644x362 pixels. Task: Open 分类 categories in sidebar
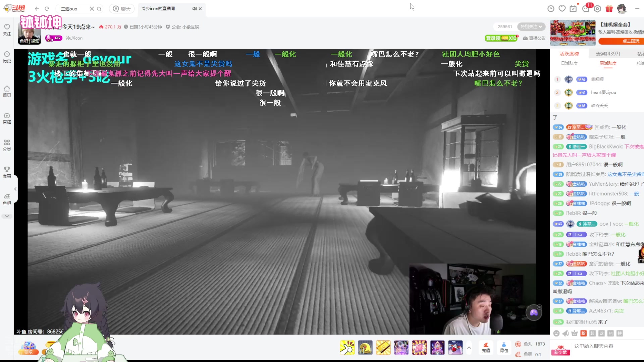tap(7, 145)
